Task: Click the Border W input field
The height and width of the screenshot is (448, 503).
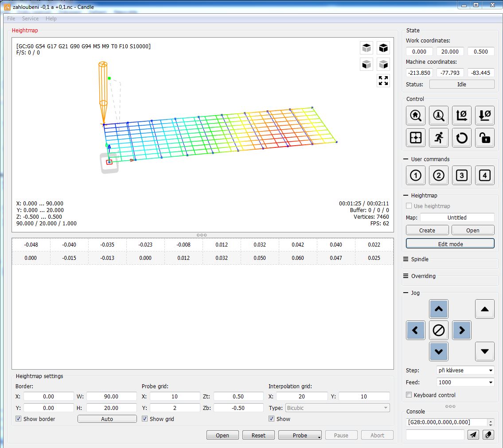Action: tap(111, 396)
